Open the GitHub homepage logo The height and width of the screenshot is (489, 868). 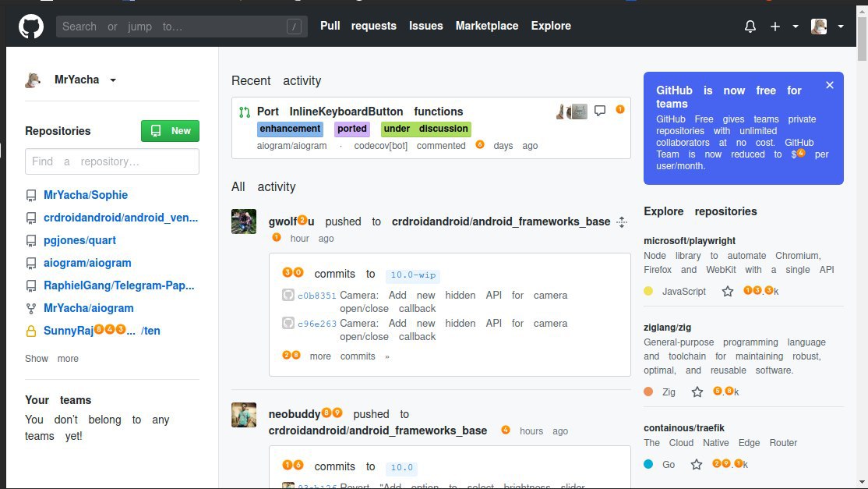click(31, 26)
